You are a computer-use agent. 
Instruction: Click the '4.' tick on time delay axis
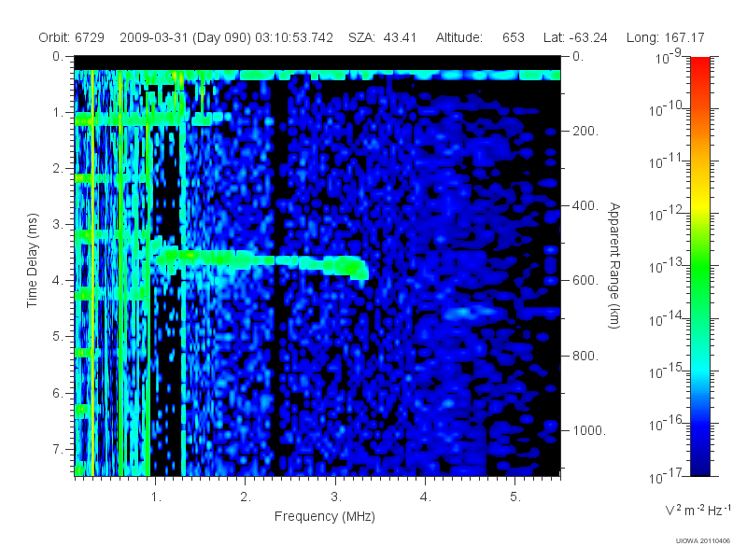point(58,281)
